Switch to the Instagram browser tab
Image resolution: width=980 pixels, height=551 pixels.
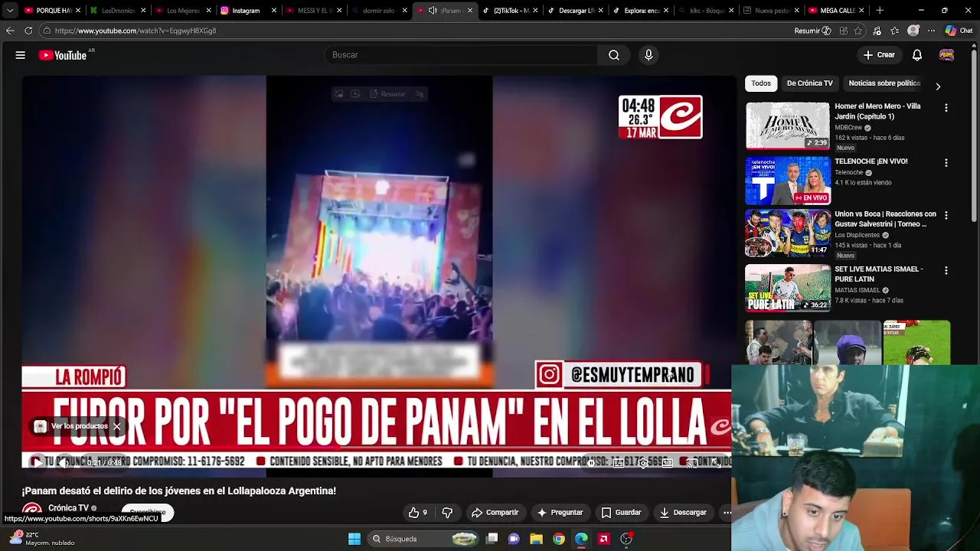[247, 11]
